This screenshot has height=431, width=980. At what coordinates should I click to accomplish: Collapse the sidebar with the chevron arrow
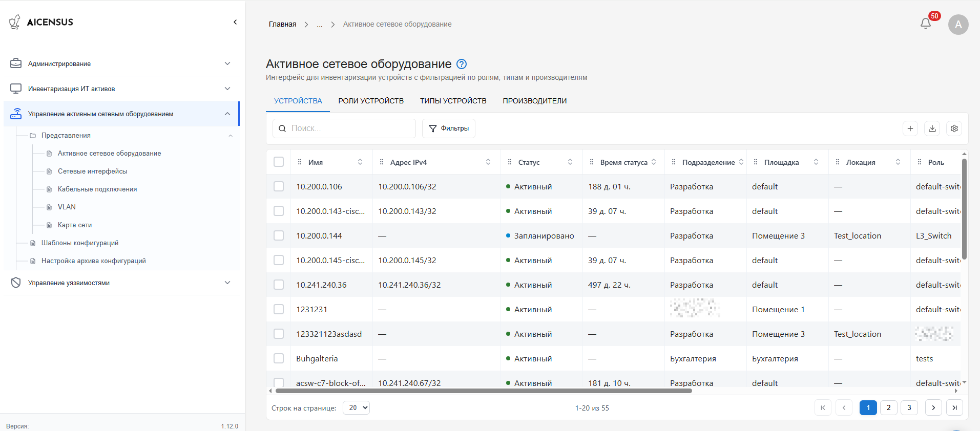point(235,22)
